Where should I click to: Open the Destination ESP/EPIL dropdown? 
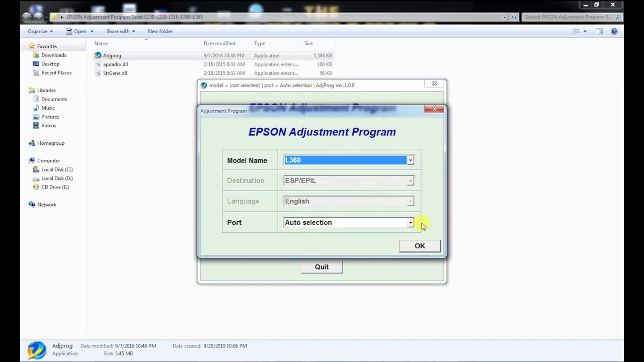[x=348, y=180]
